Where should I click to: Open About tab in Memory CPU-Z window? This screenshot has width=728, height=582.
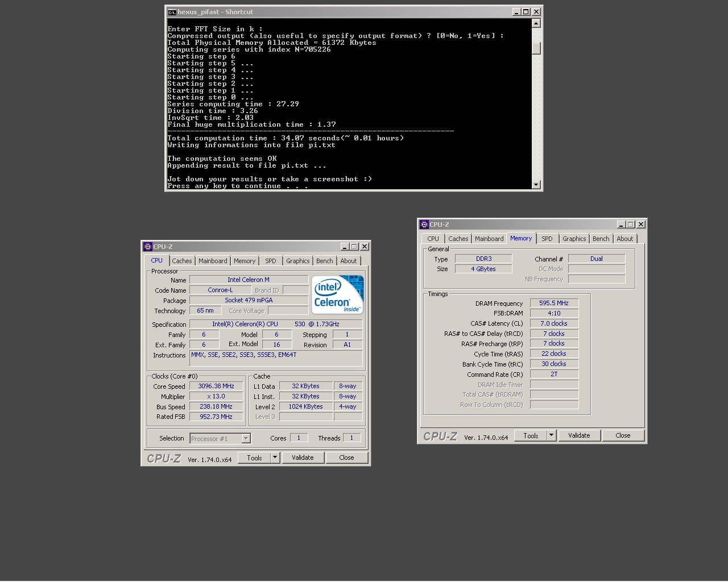pos(625,239)
